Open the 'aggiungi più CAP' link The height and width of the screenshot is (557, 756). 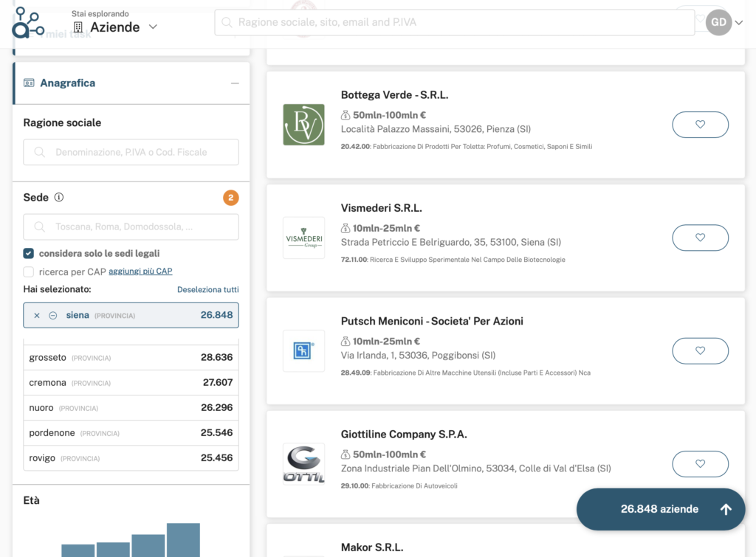(x=140, y=271)
